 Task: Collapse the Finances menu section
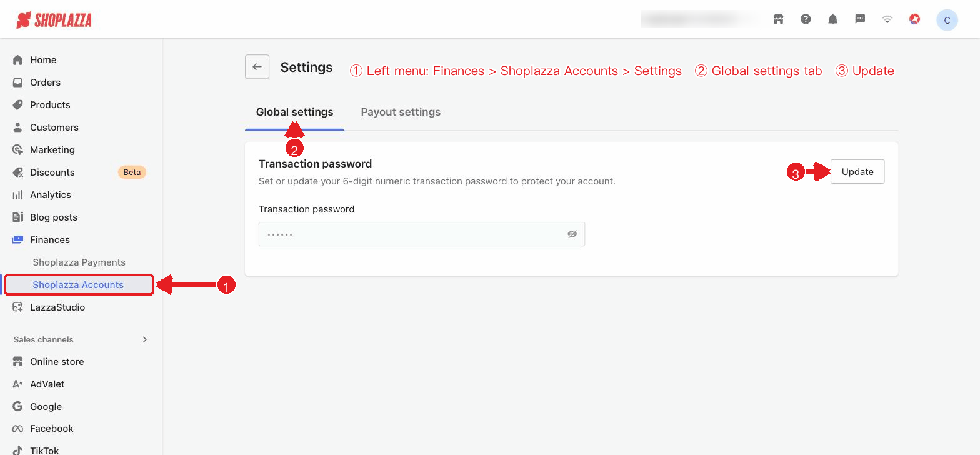coord(50,240)
